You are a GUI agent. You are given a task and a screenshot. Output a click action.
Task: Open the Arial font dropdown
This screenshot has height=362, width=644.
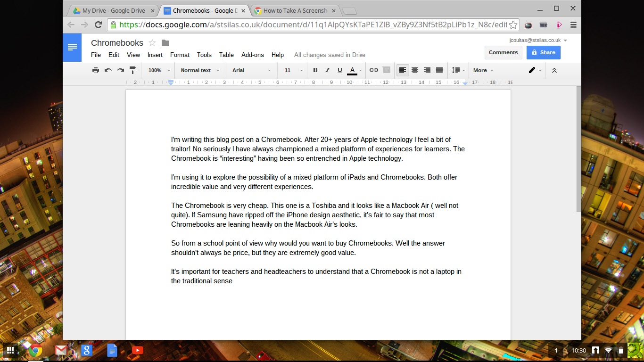pyautogui.click(x=251, y=70)
